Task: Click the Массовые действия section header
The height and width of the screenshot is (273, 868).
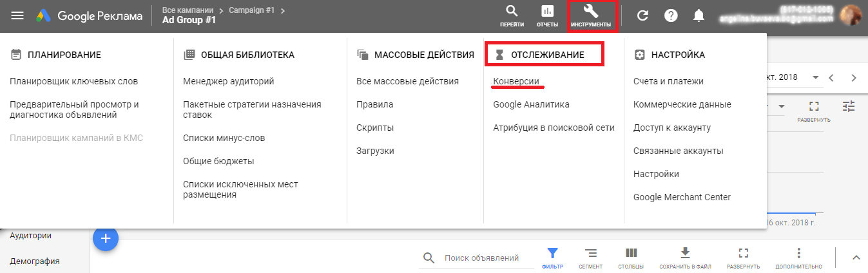Action: [416, 55]
